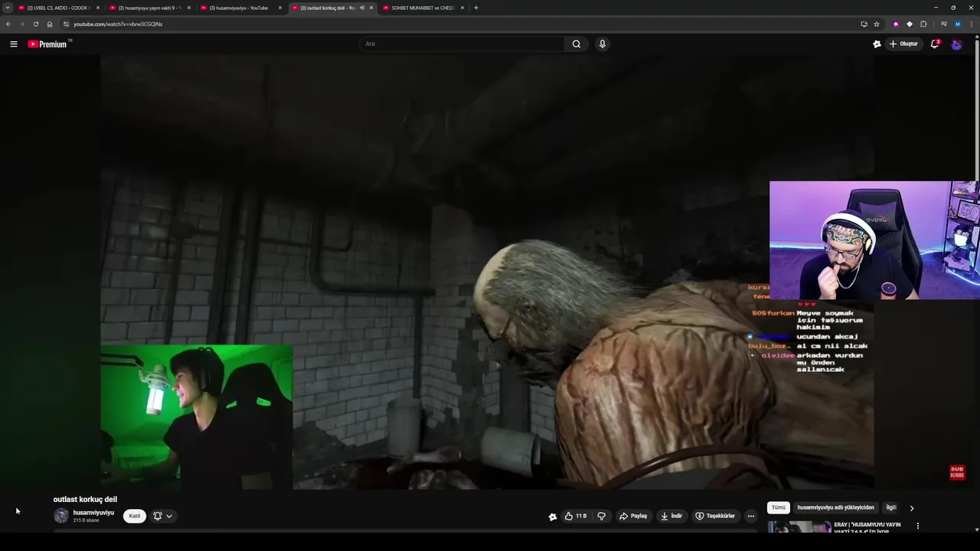The width and height of the screenshot is (980, 551).
Task: Go back with the browser back arrow
Action: point(8,24)
